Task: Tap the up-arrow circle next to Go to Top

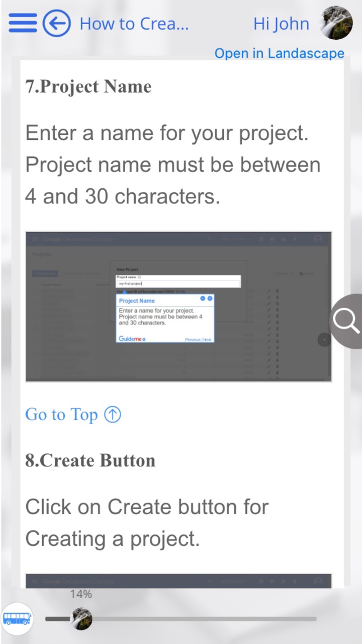Action: 113,414
